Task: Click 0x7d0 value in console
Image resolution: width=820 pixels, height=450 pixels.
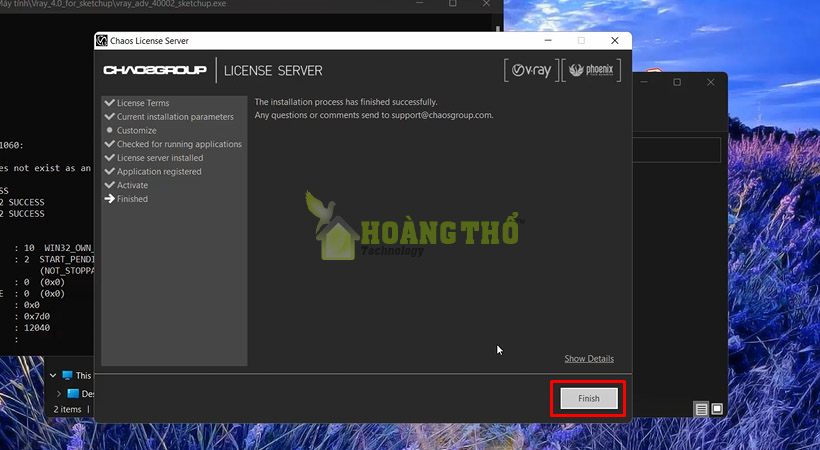Action: pyautogui.click(x=37, y=316)
